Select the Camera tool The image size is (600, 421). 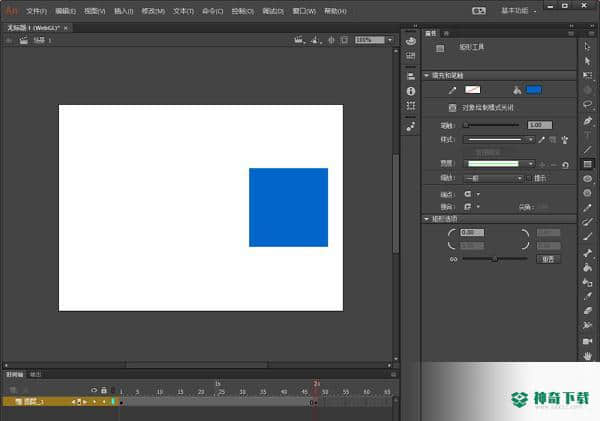(587, 341)
